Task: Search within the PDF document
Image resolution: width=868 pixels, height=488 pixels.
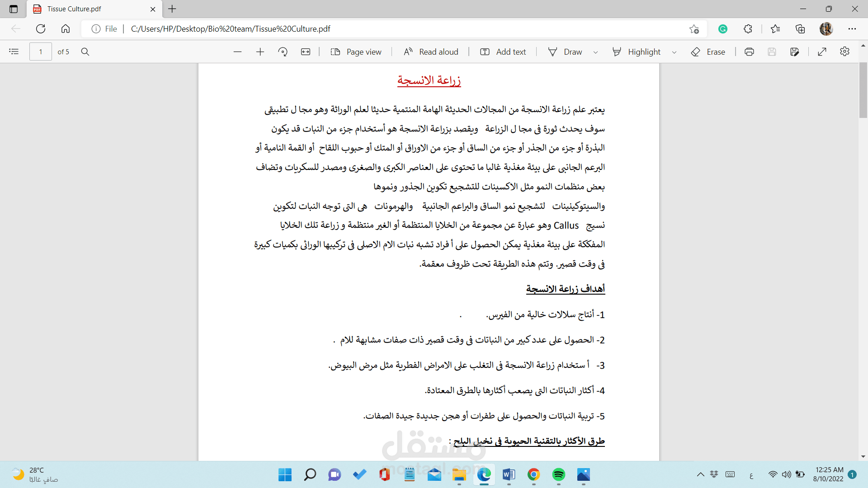Action: click(85, 52)
